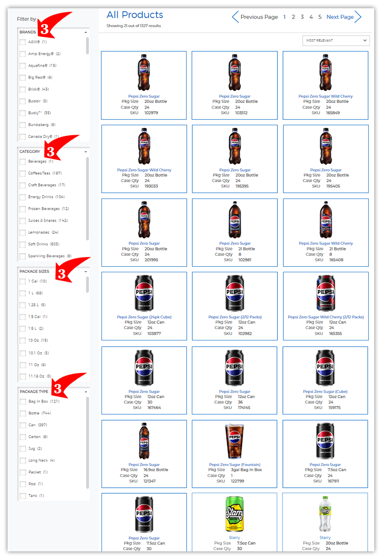Navigate to page 4

(311, 17)
